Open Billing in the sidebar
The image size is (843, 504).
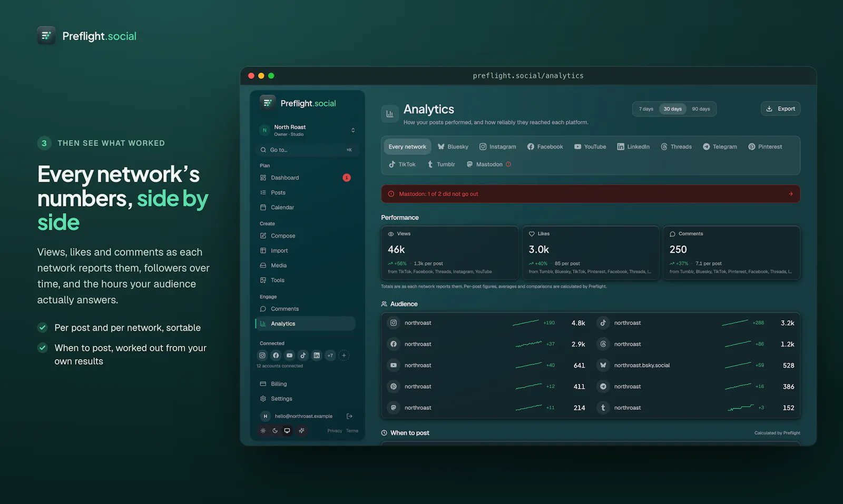tap(305, 383)
